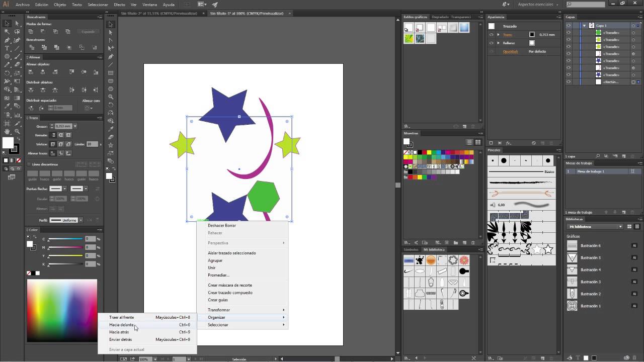
Task: Switch Muestras panel to list view
Action: pyautogui.click(x=469, y=142)
